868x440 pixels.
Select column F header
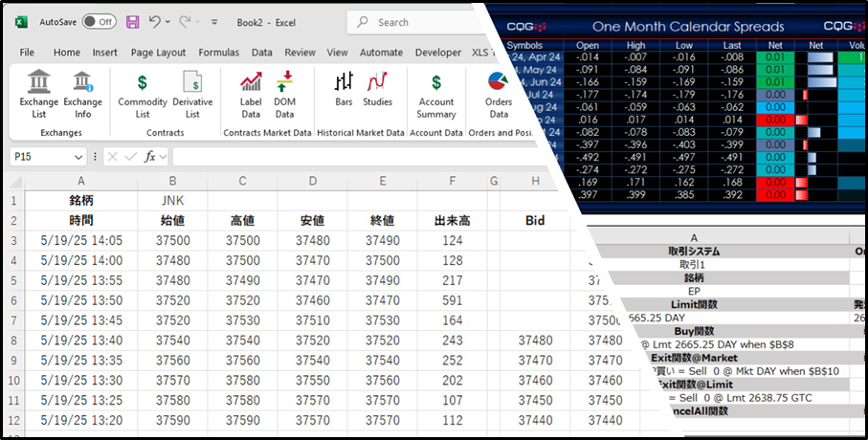point(453,181)
